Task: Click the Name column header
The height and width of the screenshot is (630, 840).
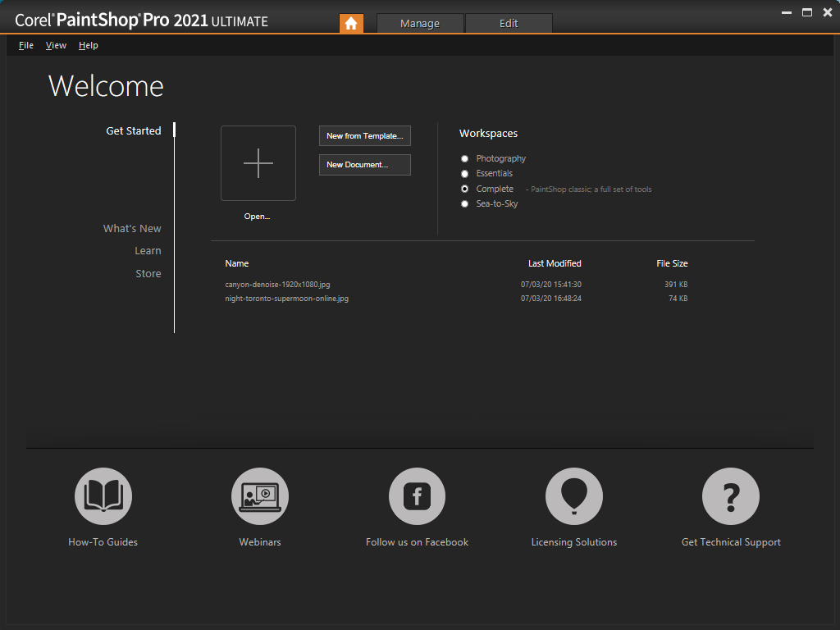Action: [237, 263]
